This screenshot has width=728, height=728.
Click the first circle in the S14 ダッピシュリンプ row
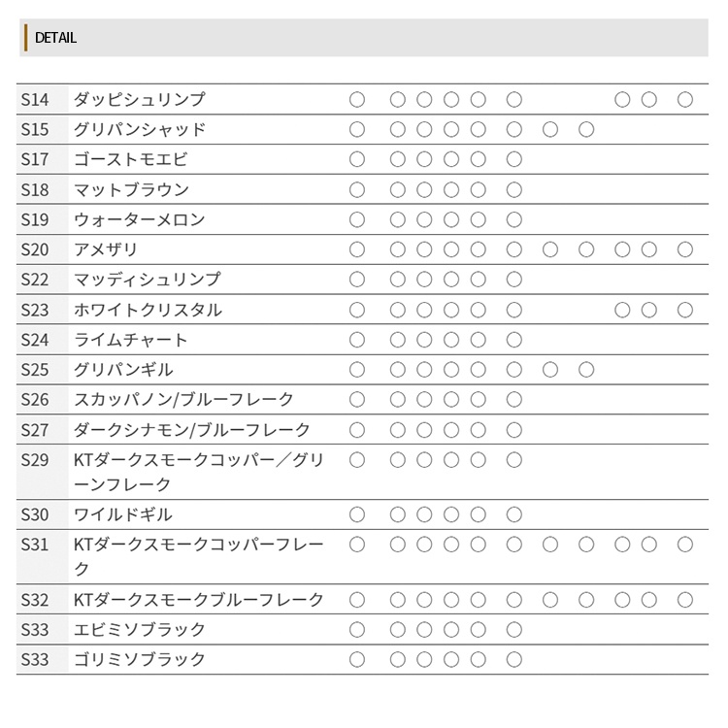(x=357, y=99)
